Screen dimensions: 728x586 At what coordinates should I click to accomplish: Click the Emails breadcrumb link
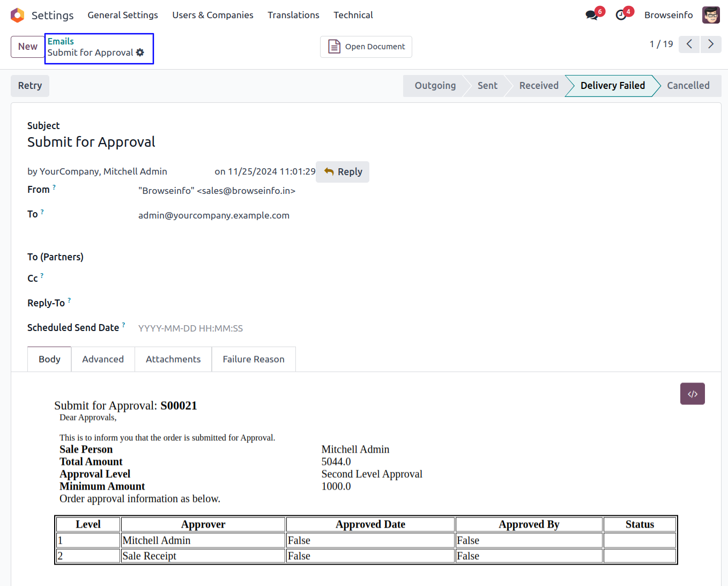point(61,41)
